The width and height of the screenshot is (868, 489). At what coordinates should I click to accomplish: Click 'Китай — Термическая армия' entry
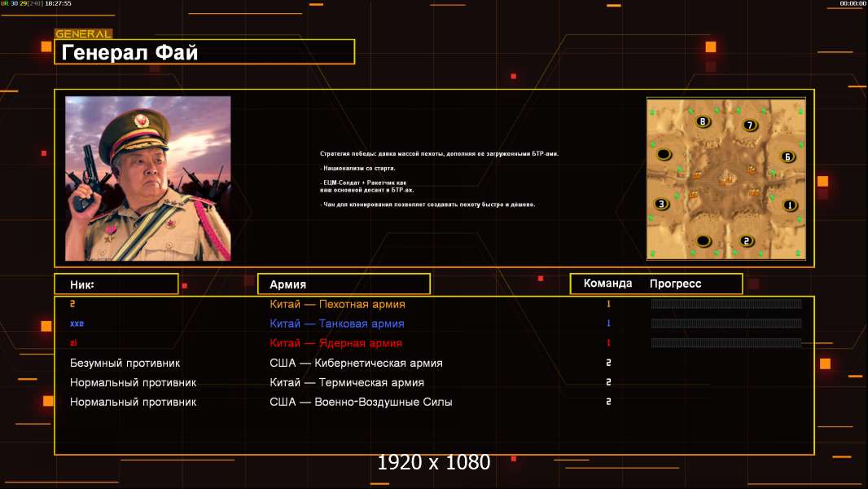[x=347, y=383]
